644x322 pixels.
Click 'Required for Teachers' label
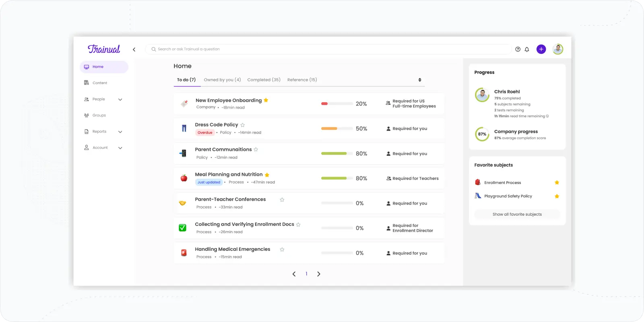415,178
